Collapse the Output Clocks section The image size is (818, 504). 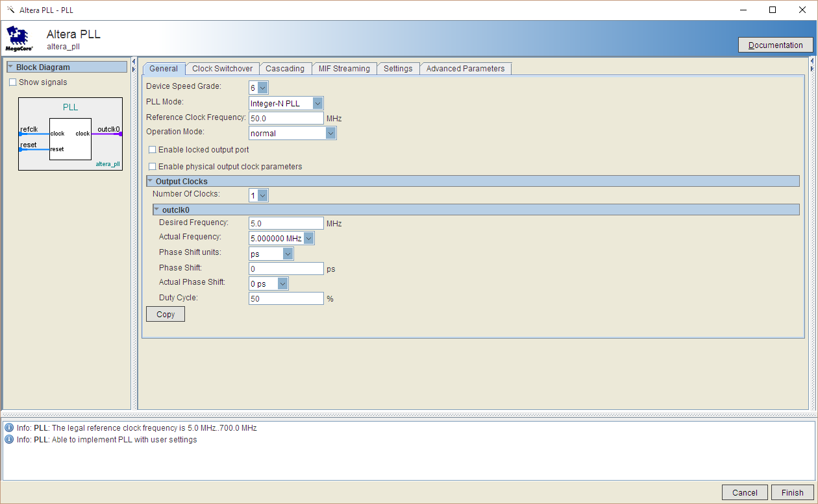tap(150, 181)
